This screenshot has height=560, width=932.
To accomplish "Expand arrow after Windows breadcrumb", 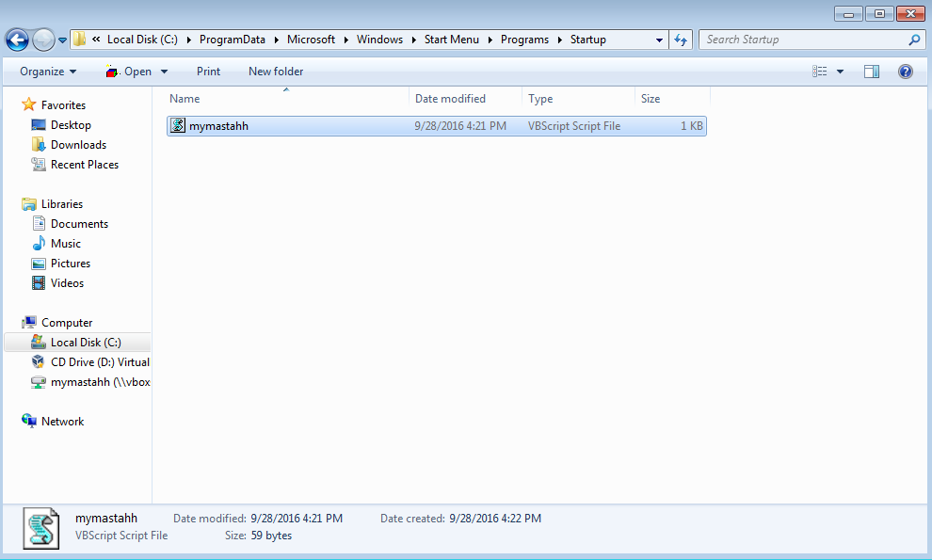I will pos(413,40).
